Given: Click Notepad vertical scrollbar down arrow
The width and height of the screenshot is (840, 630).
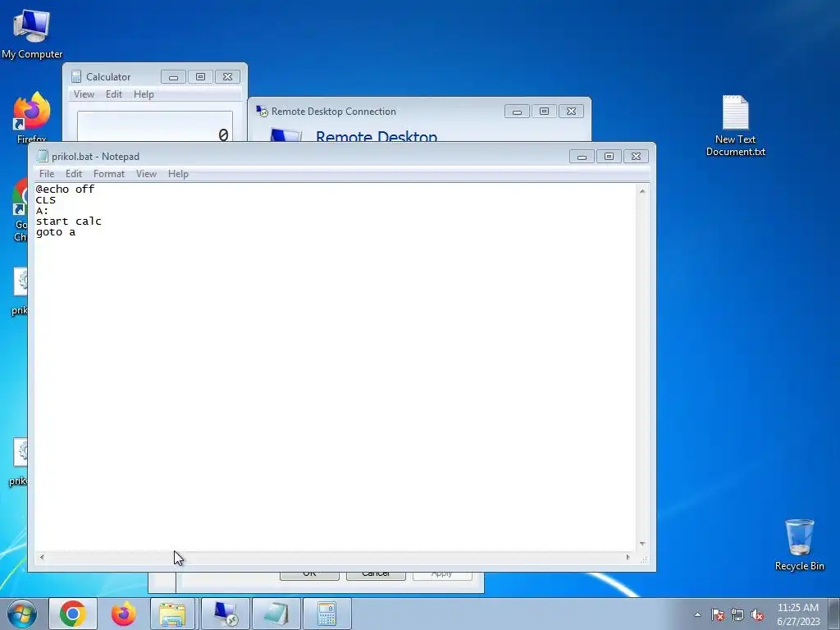Looking at the screenshot, I should tap(642, 544).
